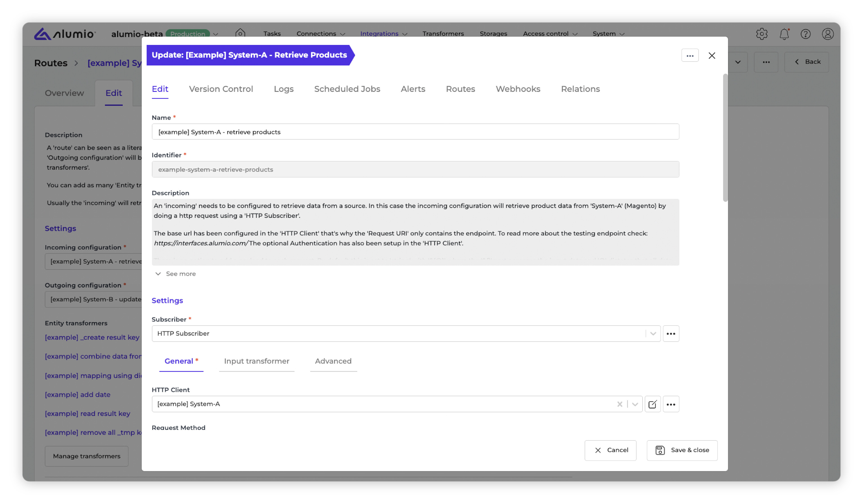Clear the HTTP Client selection with X icon
This screenshot has height=504, width=863.
pos(620,404)
